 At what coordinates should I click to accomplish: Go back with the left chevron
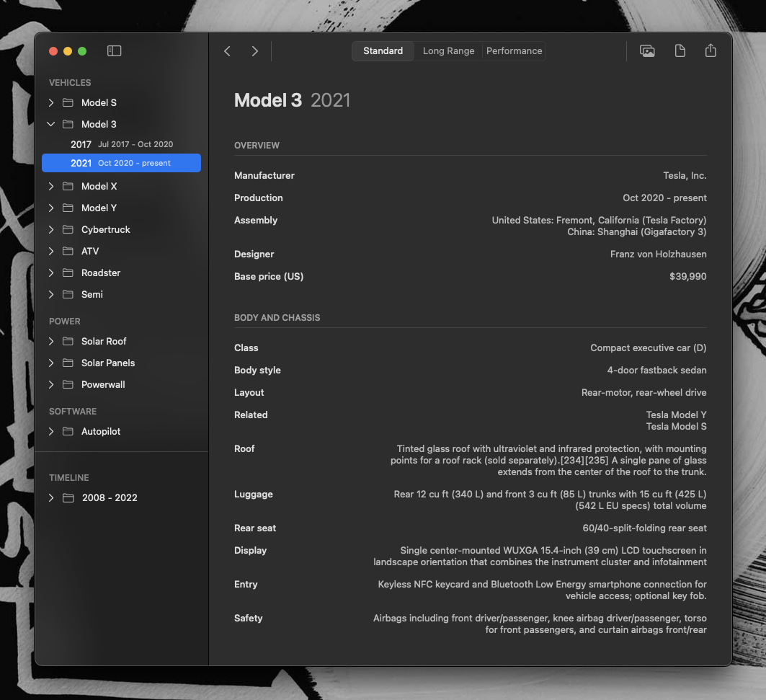pyautogui.click(x=228, y=51)
